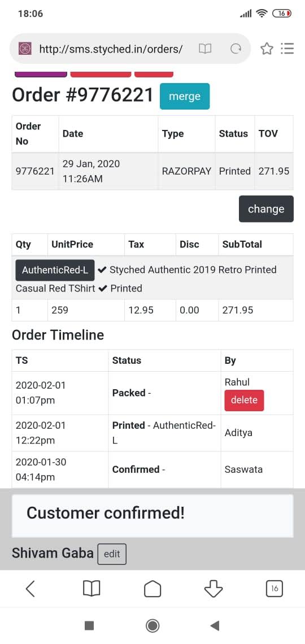Reload the page with the refresh icon
Image resolution: width=305 pixels, height=644 pixels.
coord(236,49)
